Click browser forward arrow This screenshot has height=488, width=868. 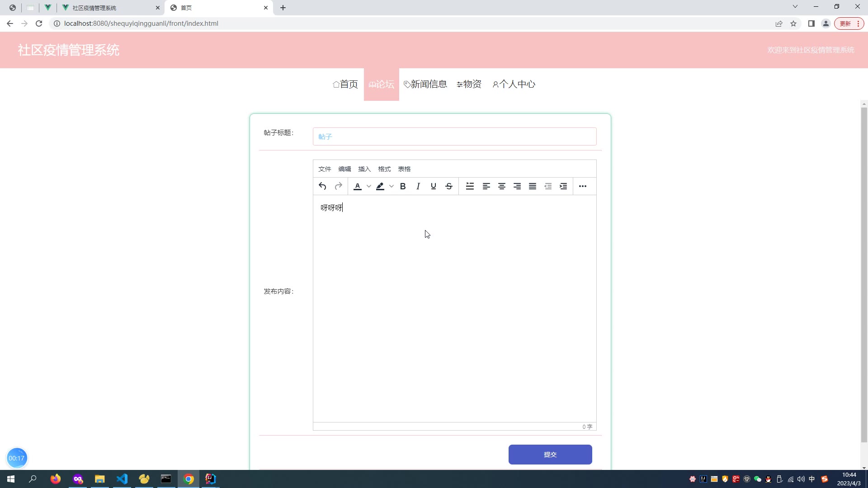(x=24, y=23)
